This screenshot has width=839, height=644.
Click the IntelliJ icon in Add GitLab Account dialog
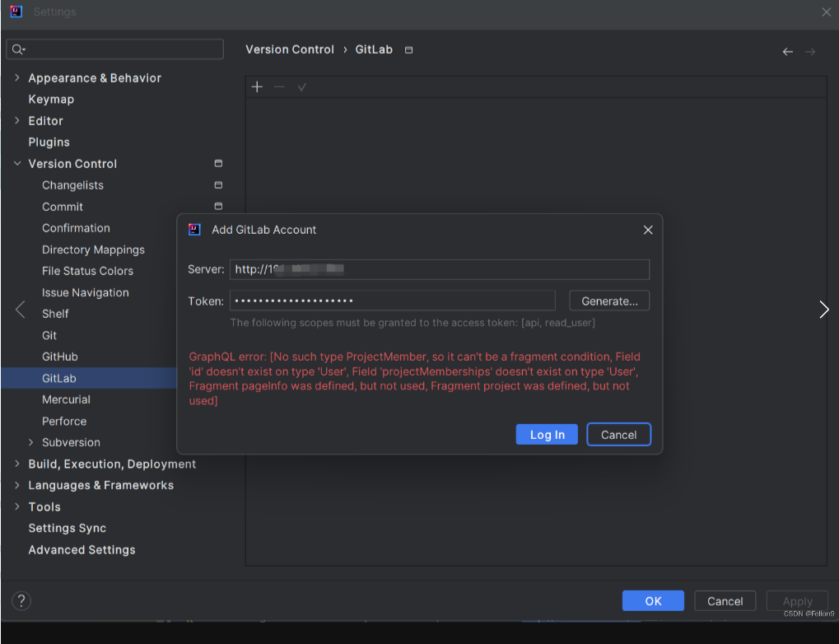195,230
